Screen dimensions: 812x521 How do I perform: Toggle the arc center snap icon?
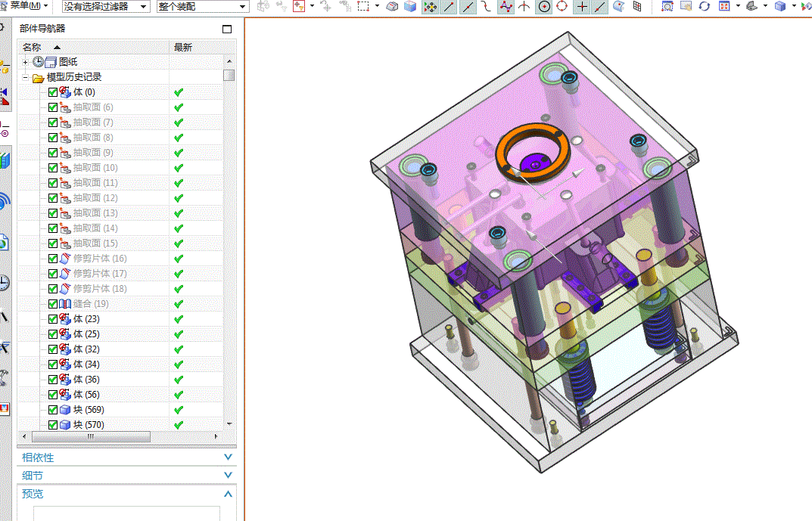pyautogui.click(x=544, y=7)
